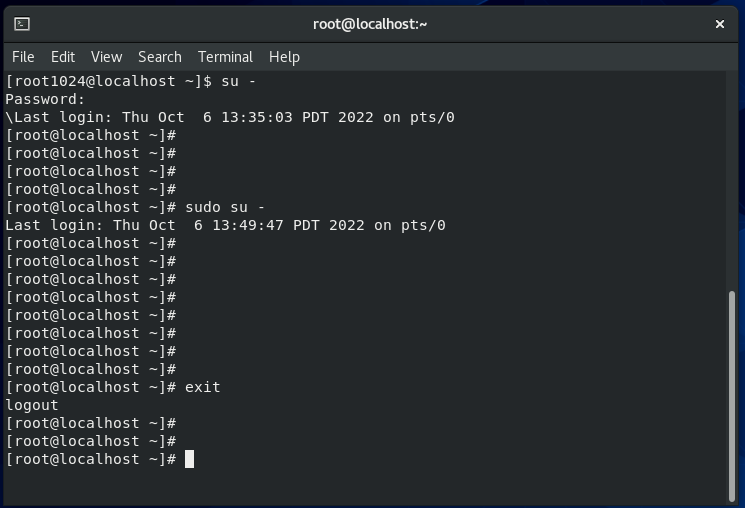Click the "exit" command text
Image resolution: width=745 pixels, height=508 pixels.
click(x=202, y=387)
